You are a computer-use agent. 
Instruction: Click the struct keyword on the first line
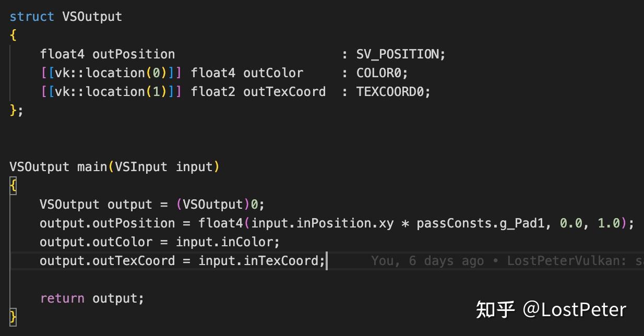[31, 17]
